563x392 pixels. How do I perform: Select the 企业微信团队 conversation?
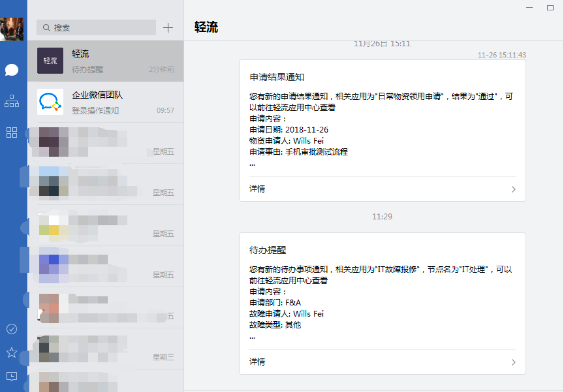(106, 102)
